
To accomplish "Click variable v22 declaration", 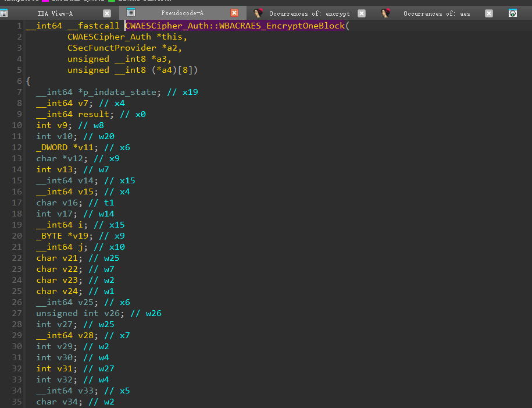I will (70, 269).
